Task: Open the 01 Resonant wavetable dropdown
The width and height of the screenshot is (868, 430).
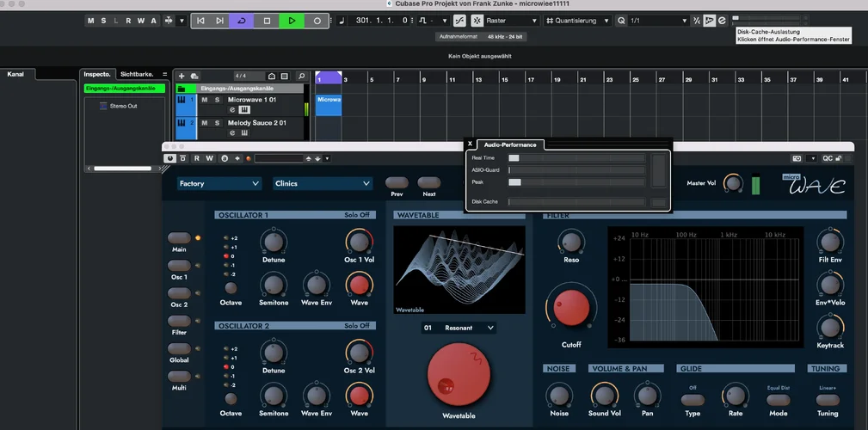Action: (459, 328)
